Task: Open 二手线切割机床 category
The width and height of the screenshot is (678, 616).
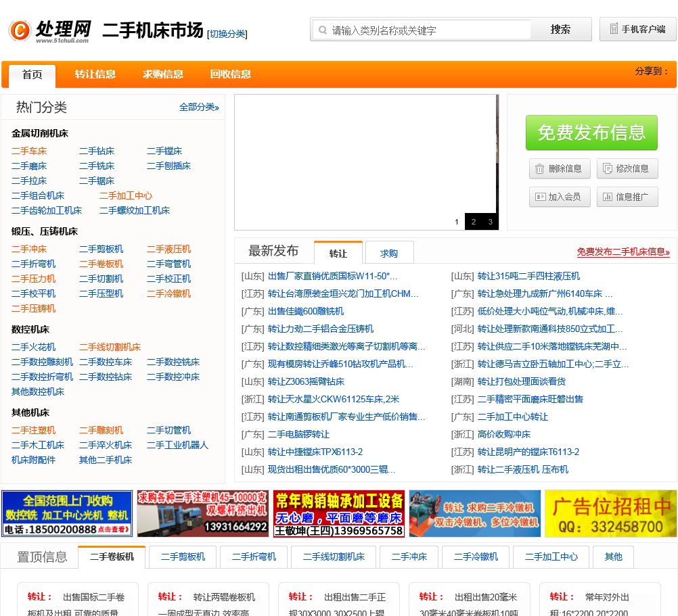Action: pos(110,348)
